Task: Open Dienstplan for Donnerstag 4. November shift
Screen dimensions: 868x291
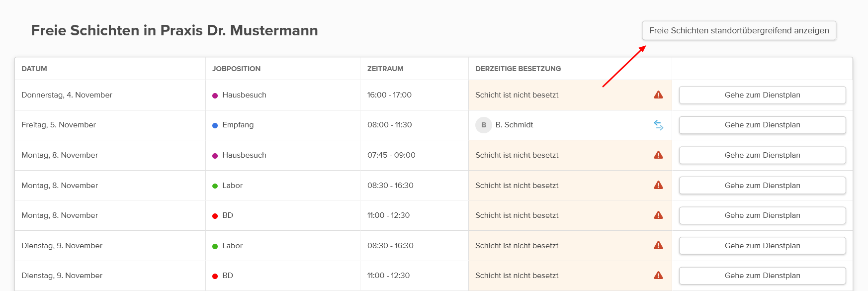Action: [762, 95]
